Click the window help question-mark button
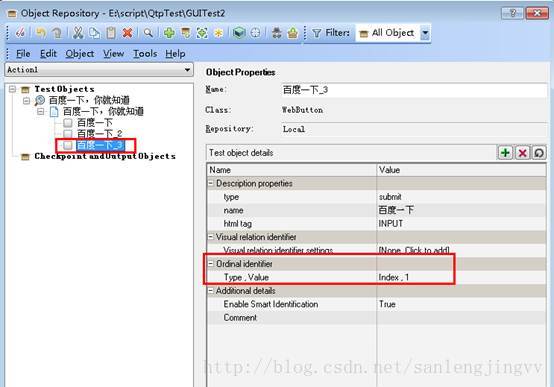The height and width of the screenshot is (387, 554). pyautogui.click(x=512, y=13)
